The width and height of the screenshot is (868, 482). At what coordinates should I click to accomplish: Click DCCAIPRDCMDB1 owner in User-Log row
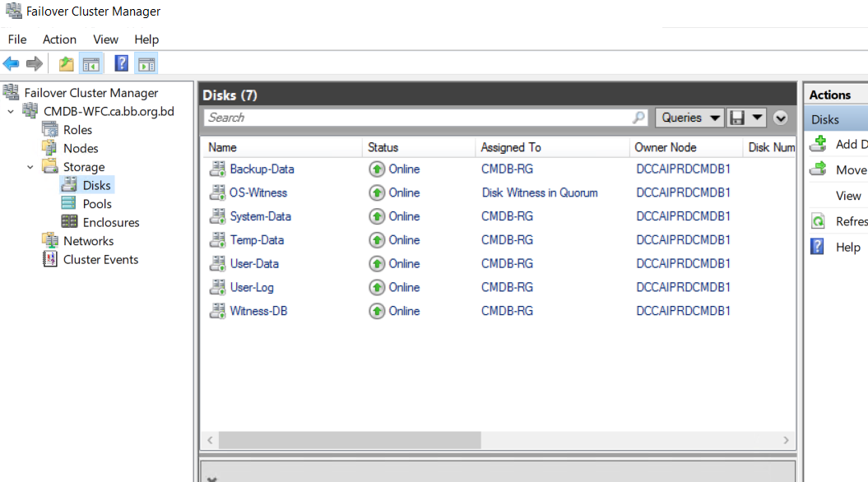point(683,287)
